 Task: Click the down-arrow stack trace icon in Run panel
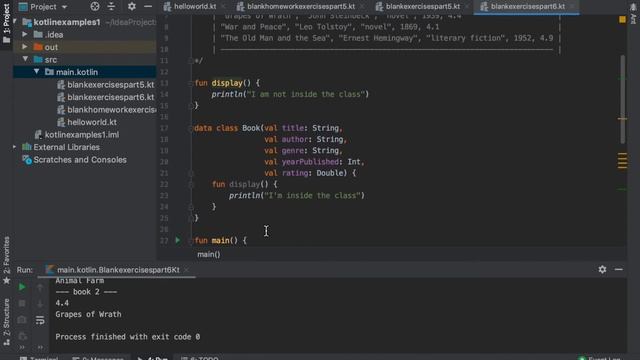[40, 304]
